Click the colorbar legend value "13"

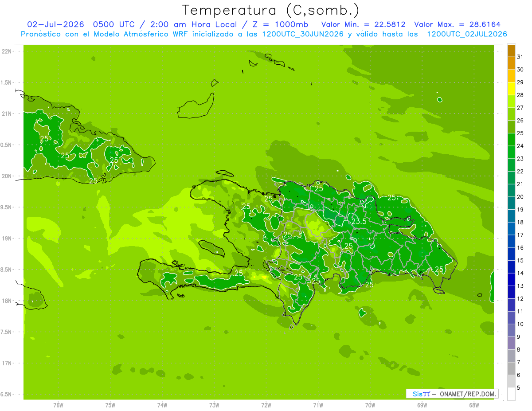click(x=520, y=286)
